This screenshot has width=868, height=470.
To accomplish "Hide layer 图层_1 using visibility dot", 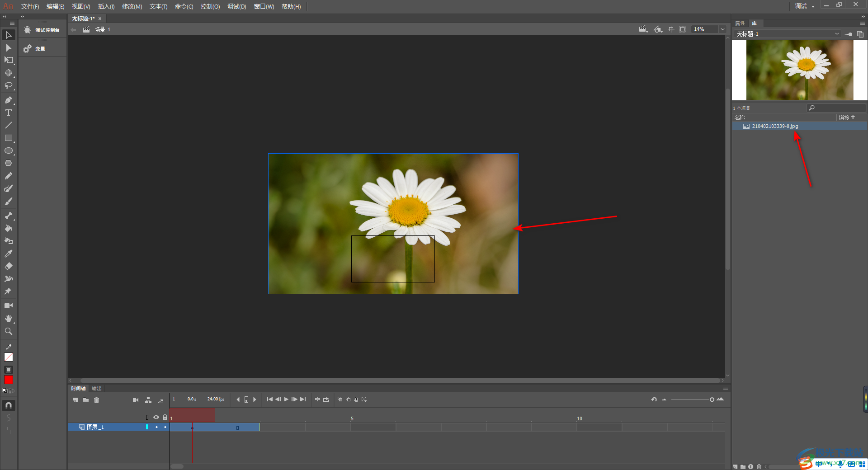I will 156,427.
